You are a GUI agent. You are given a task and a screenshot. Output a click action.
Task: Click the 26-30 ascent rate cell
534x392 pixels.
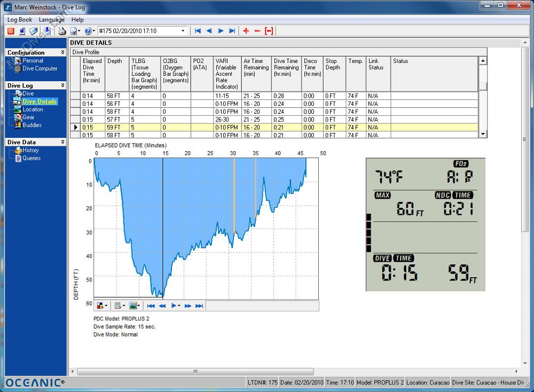pos(227,120)
